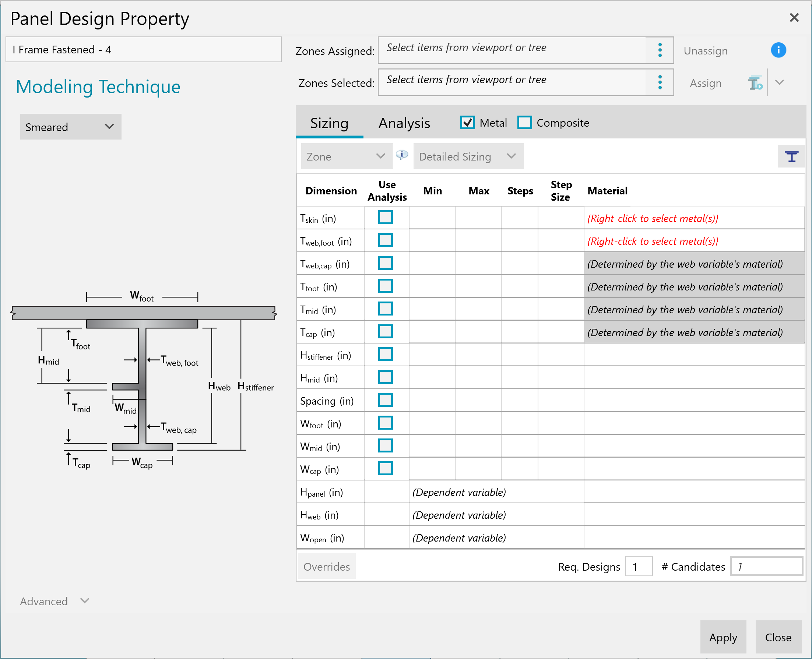Check Use Analysis for Tfoot
Image resolution: width=812 pixels, height=659 pixels.
(x=385, y=286)
